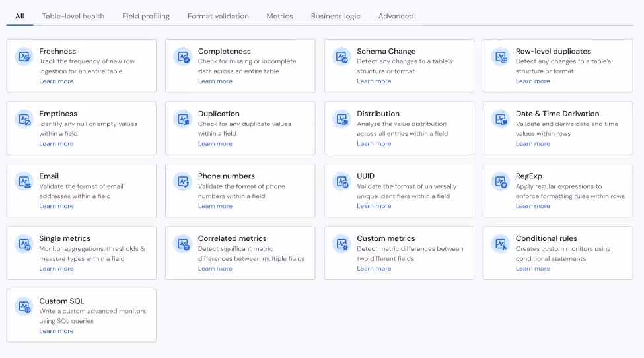This screenshot has height=358, width=644.
Task: Select the UUID card title
Action: tap(365, 176)
